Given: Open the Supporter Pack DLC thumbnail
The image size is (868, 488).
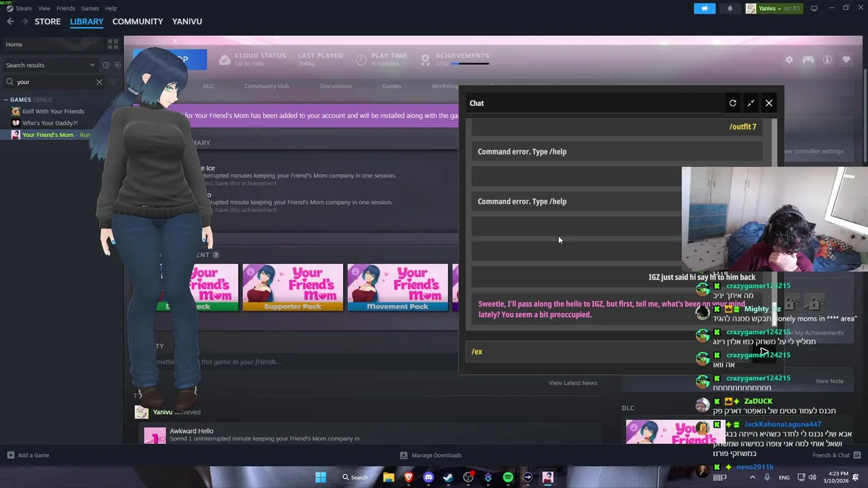Looking at the screenshot, I should (x=292, y=288).
